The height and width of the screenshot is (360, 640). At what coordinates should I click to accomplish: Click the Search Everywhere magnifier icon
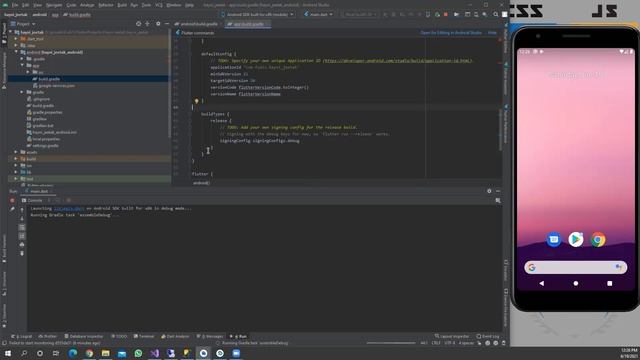(496, 14)
